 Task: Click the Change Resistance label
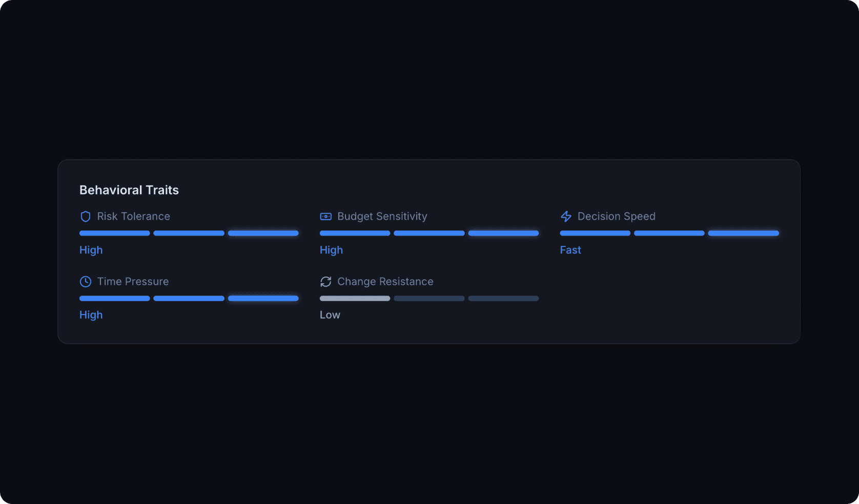385,282
